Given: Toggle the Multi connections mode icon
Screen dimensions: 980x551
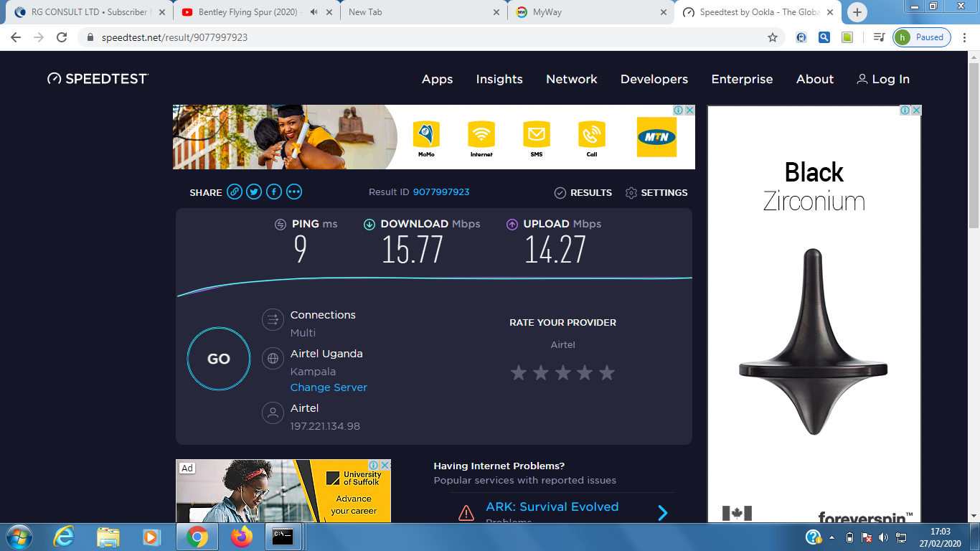Looking at the screenshot, I should [273, 320].
